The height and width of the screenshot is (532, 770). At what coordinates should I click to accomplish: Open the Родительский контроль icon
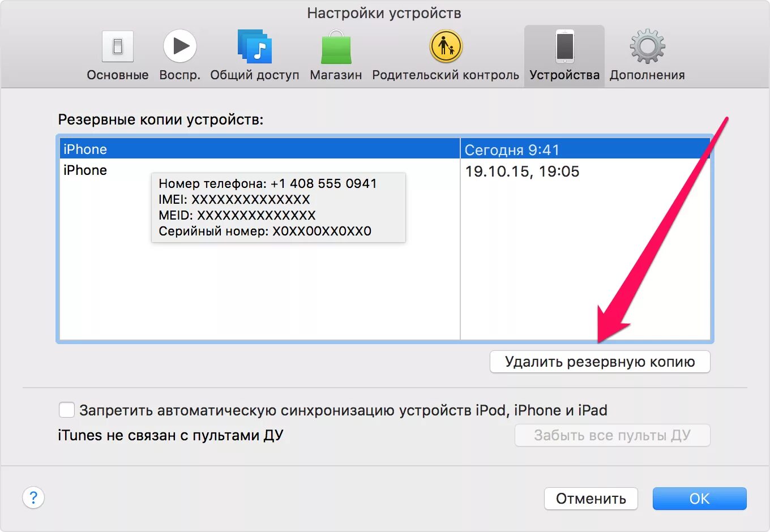point(446,46)
